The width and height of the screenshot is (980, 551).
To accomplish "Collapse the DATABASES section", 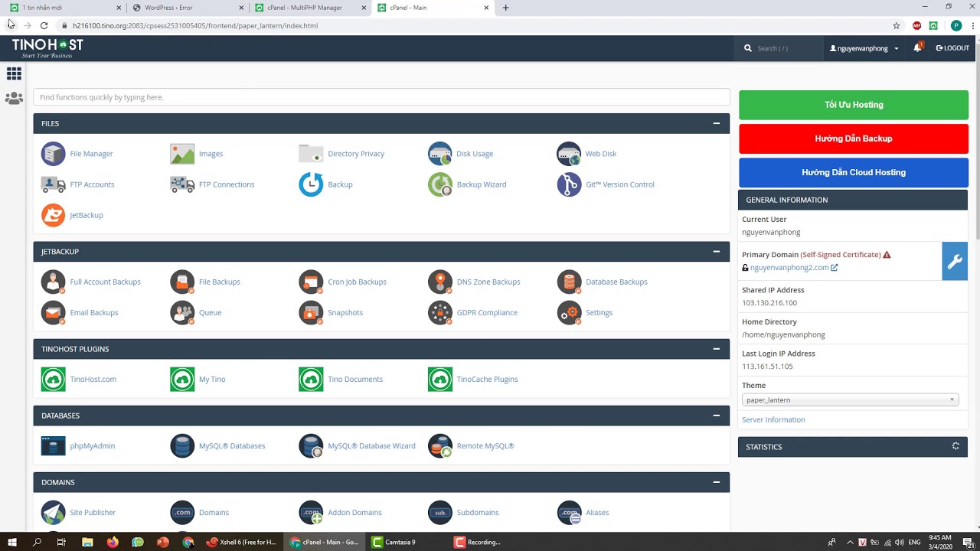I will [x=717, y=416].
